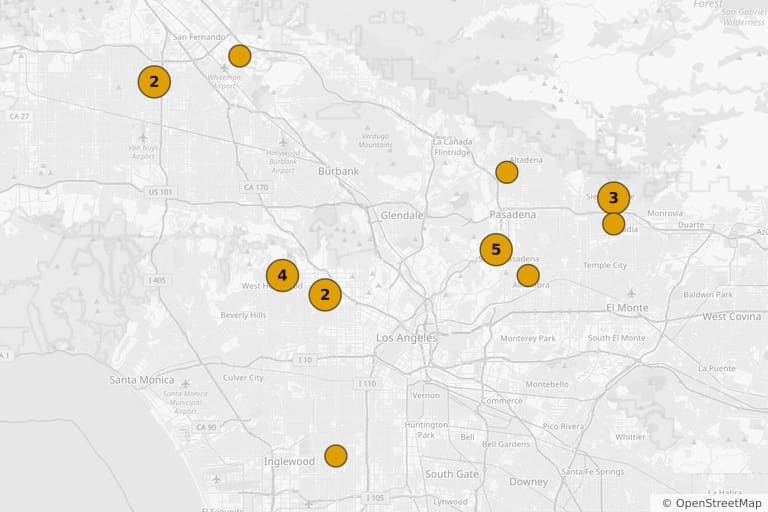Screen dimensions: 768x512
Task: Select the single marker just below the 3 cluster
Action: coord(613,224)
